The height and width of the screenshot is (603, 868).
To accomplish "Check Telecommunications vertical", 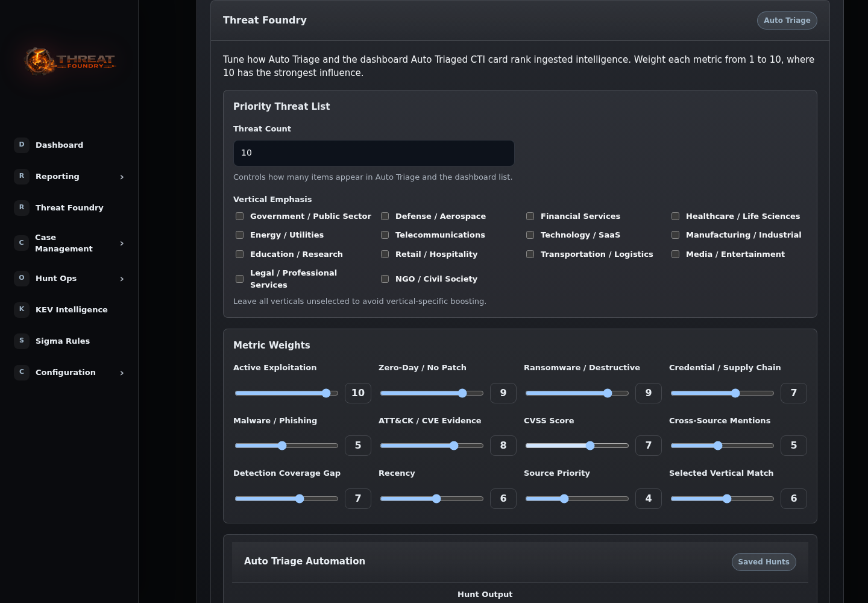I will click(385, 235).
